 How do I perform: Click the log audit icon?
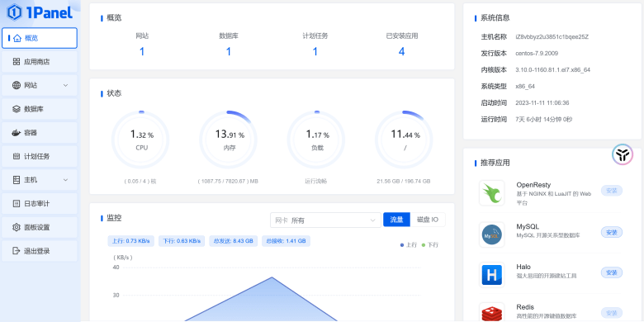17,204
